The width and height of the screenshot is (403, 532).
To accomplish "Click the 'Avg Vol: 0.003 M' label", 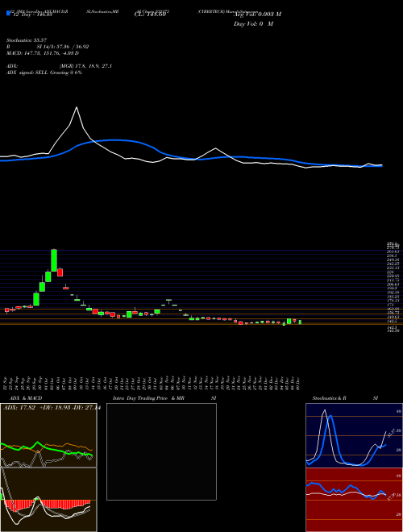I will coord(257,15).
